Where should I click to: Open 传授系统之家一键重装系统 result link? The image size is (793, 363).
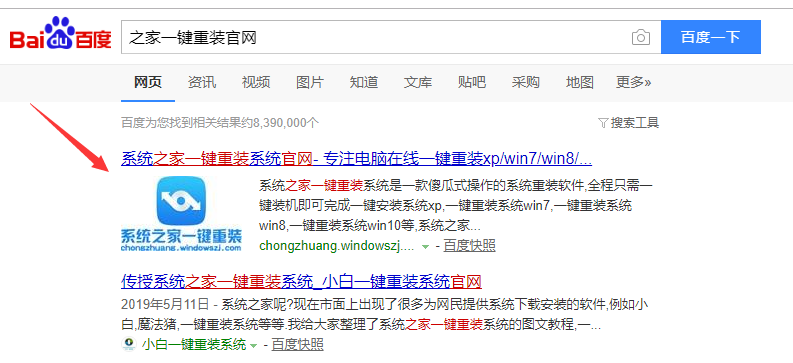click(301, 281)
